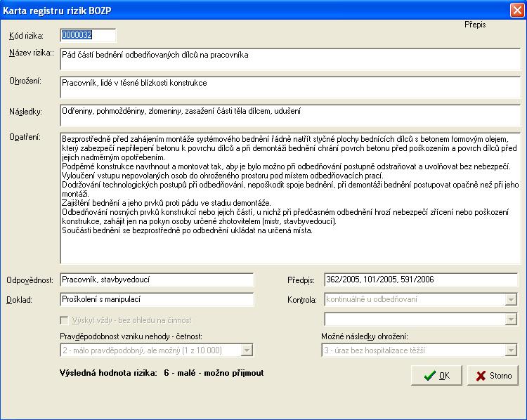Screen dimensions: 527x420
Task: Click the Odpovědnost label
Action: 30,280
